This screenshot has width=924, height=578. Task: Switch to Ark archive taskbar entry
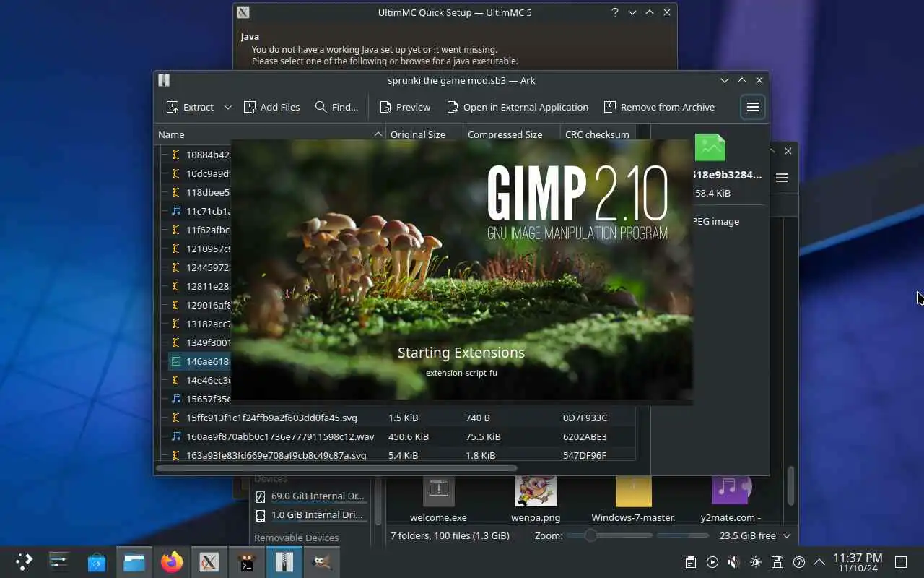pos(284,561)
